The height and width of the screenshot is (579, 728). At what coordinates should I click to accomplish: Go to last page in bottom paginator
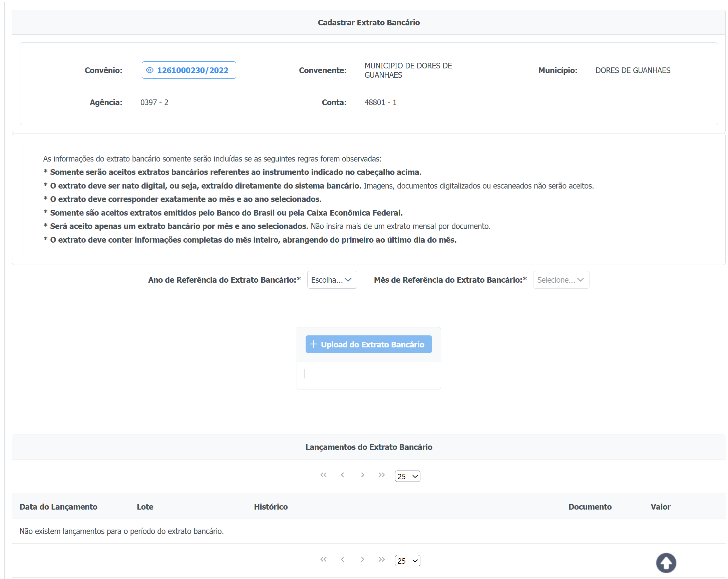382,559
